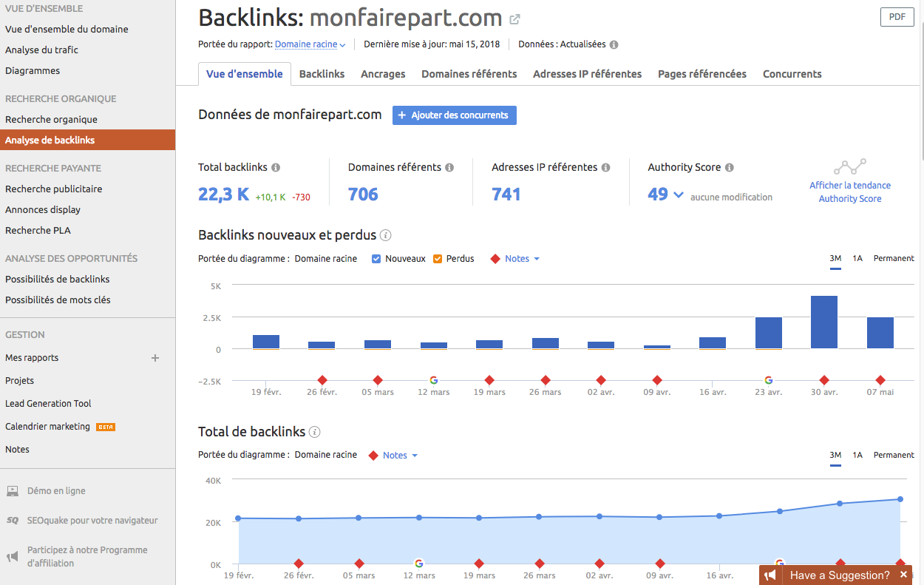
Task: Select the 30 avr. note diamond in the nouveaux et perdus chart
Action: tap(824, 380)
